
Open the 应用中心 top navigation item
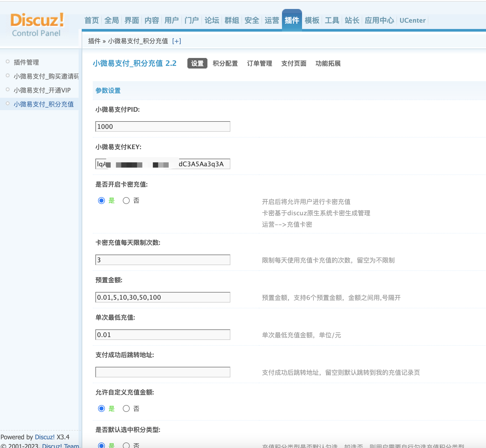379,20
